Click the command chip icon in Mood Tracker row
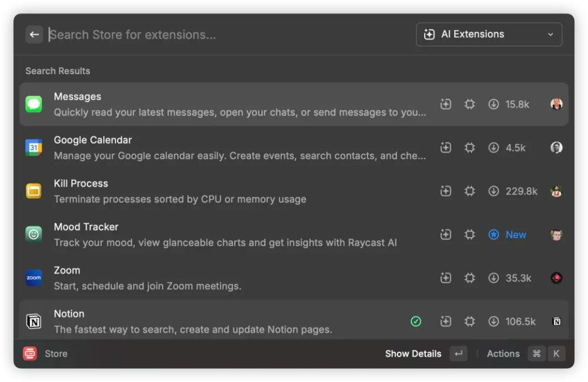This screenshot has height=382, width=588. click(469, 234)
